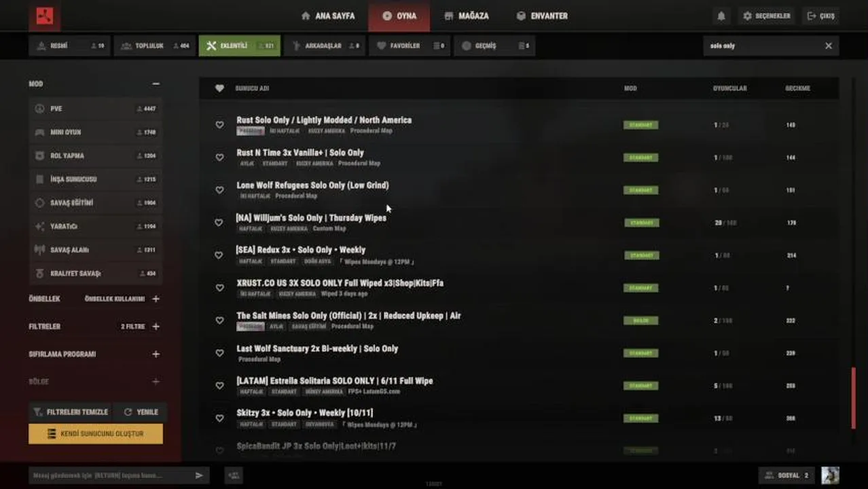This screenshot has width=868, height=489.
Task: Favorite the Rust N Time 3x Vanilla+ server
Action: [219, 158]
